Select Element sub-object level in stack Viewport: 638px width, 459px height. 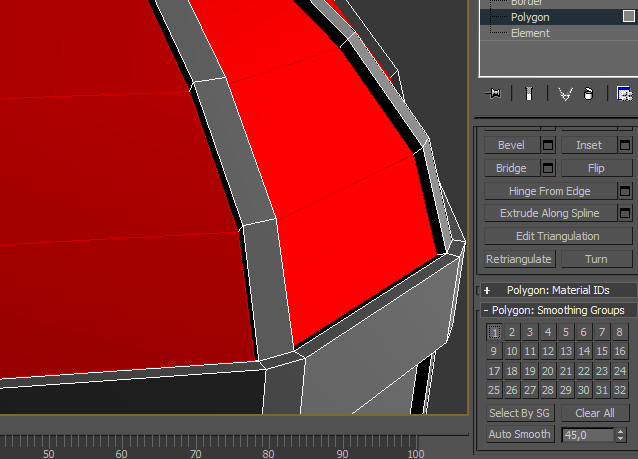530,33
